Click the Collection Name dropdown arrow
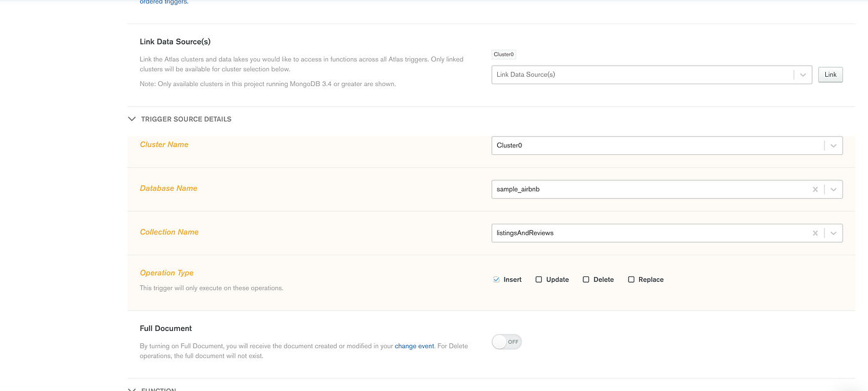The width and height of the screenshot is (868, 391). click(x=834, y=232)
